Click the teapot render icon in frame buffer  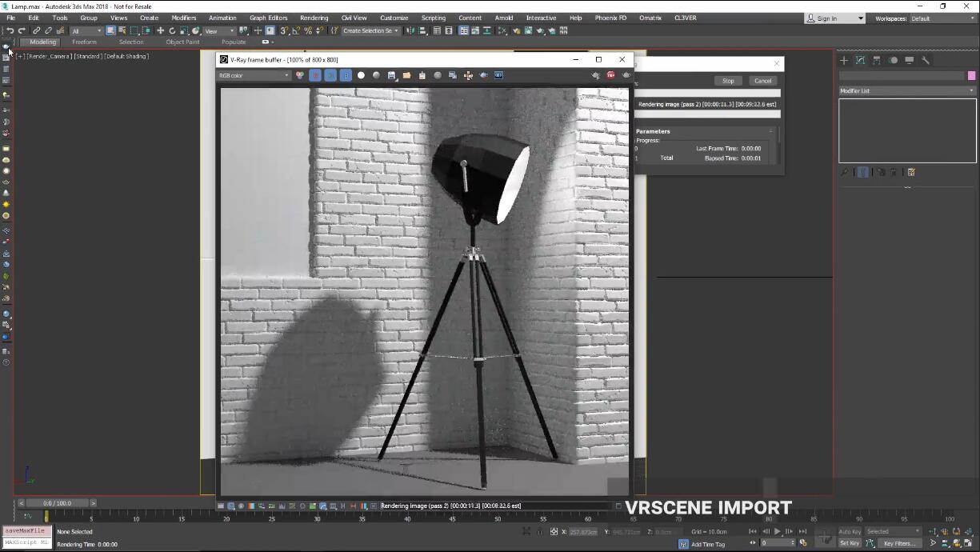(626, 75)
